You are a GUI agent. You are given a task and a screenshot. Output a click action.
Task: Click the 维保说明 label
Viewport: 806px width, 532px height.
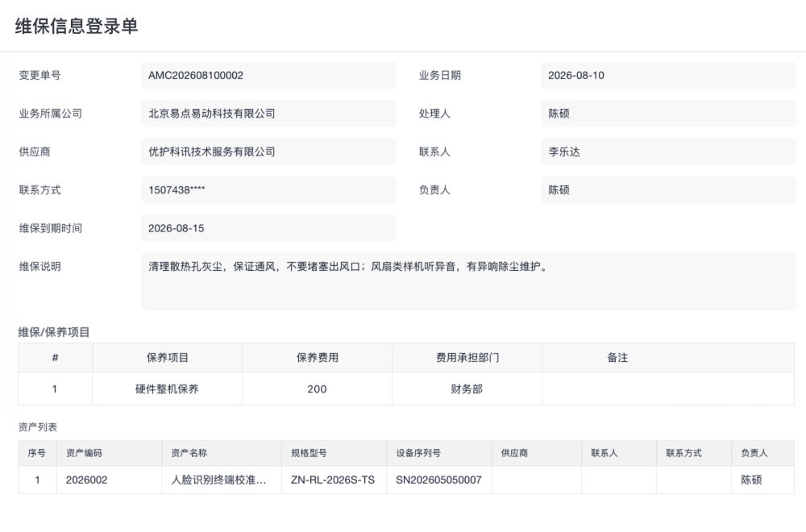(39, 266)
